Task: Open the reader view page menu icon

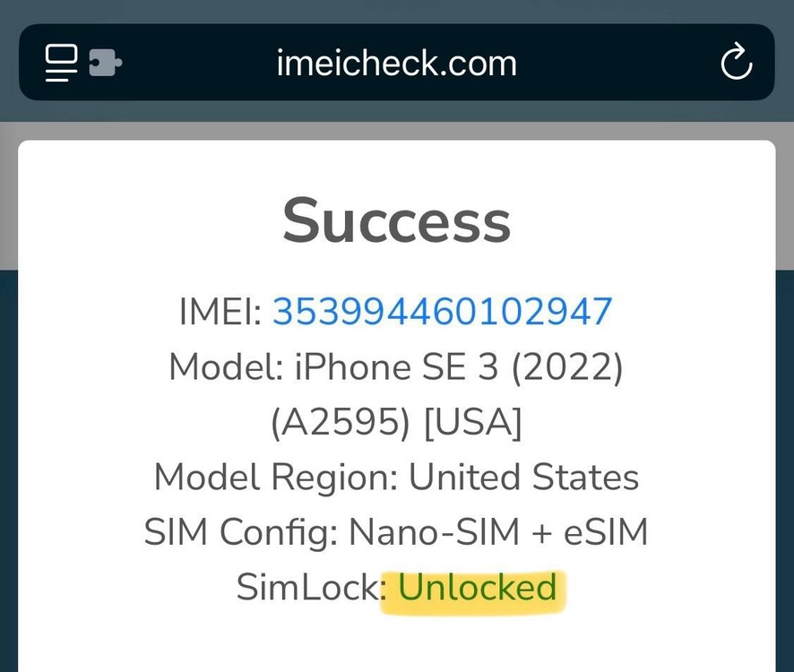Action: pyautogui.click(x=61, y=63)
